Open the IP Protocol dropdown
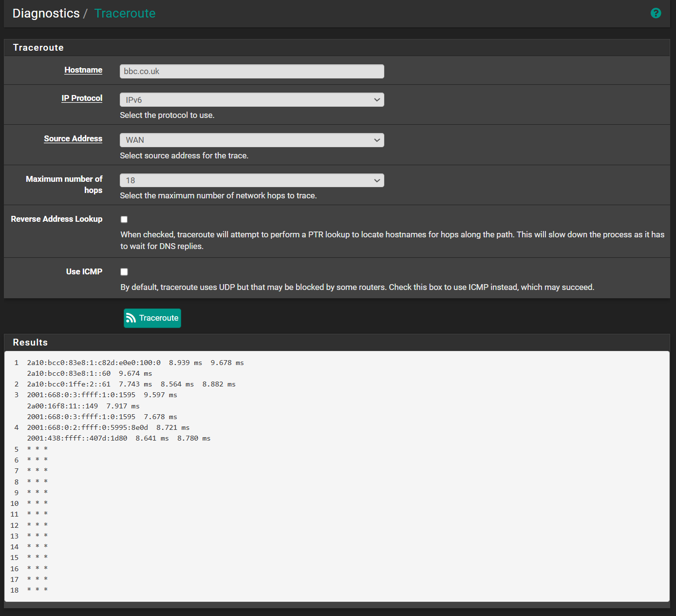Screen dimensions: 676x616 point(252,99)
